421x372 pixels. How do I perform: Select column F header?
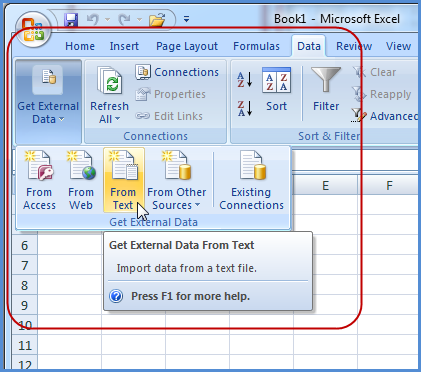coord(389,185)
